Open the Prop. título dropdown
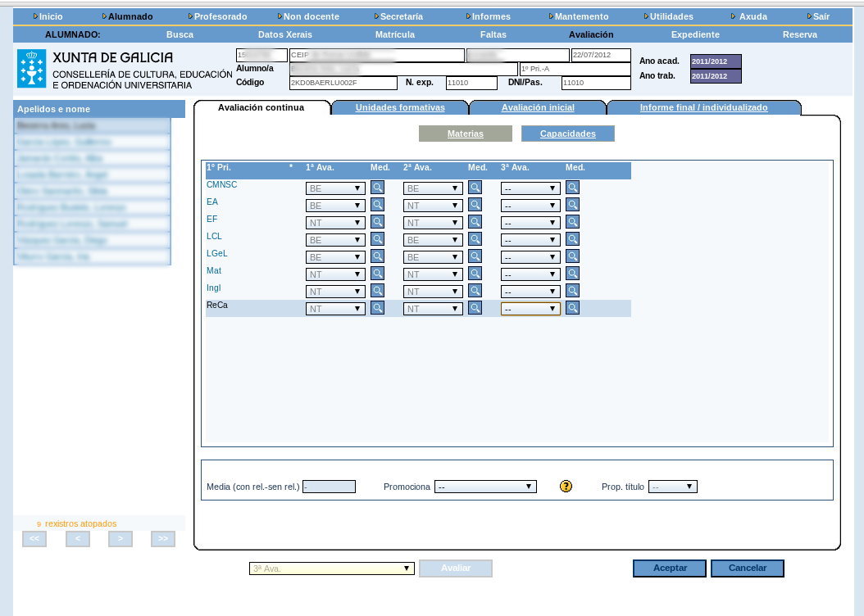This screenshot has height=616, width=864. tap(672, 487)
